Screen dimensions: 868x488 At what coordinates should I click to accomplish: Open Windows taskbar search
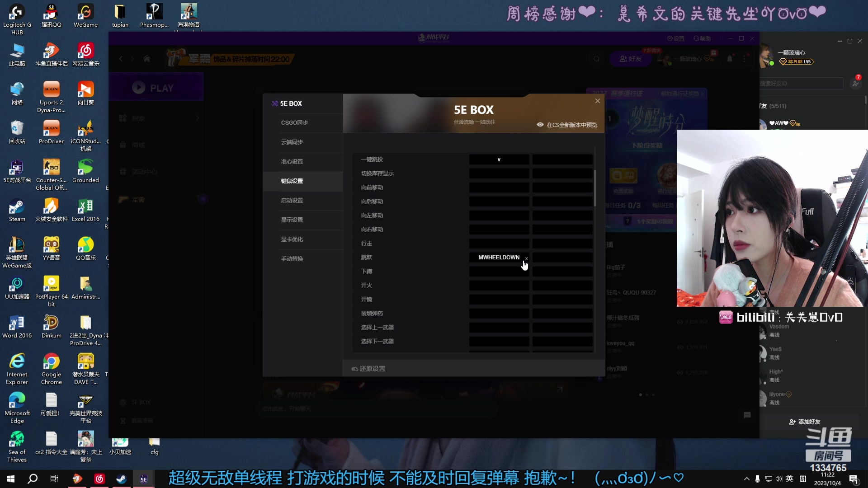tap(33, 479)
